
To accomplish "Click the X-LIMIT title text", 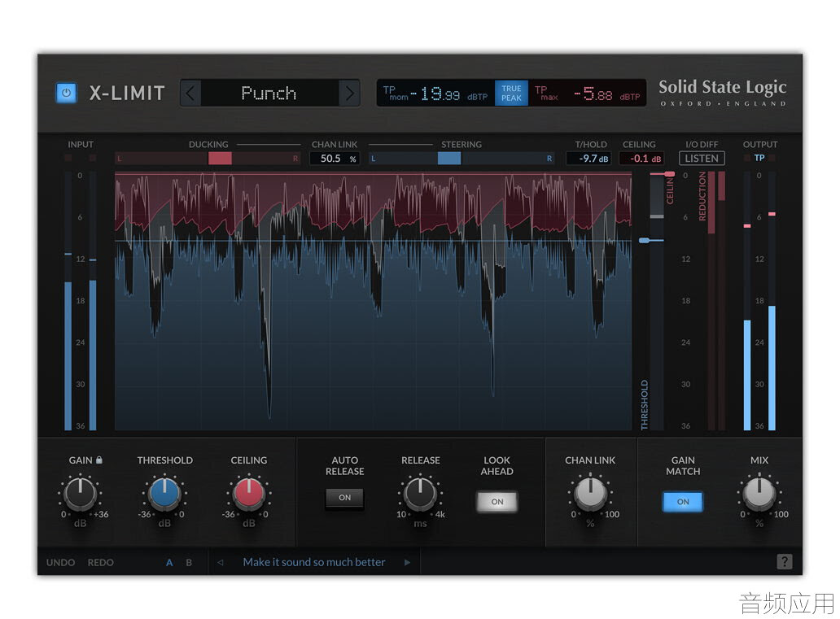I will 127,94.
